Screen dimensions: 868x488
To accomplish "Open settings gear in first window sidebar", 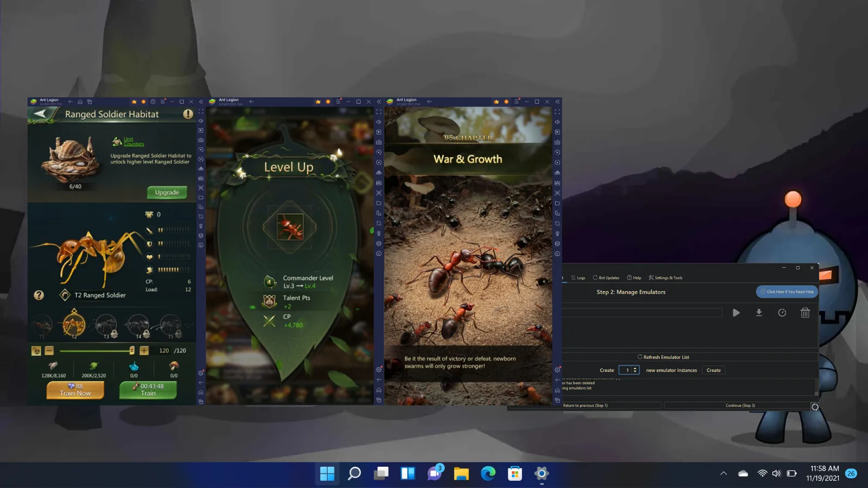I will coord(201,373).
